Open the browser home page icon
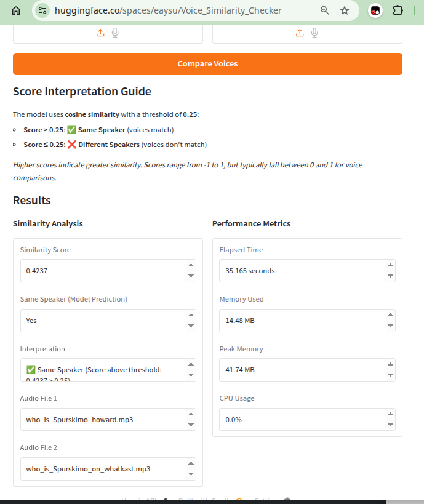Viewport: 424px width, 504px height. coord(16,10)
